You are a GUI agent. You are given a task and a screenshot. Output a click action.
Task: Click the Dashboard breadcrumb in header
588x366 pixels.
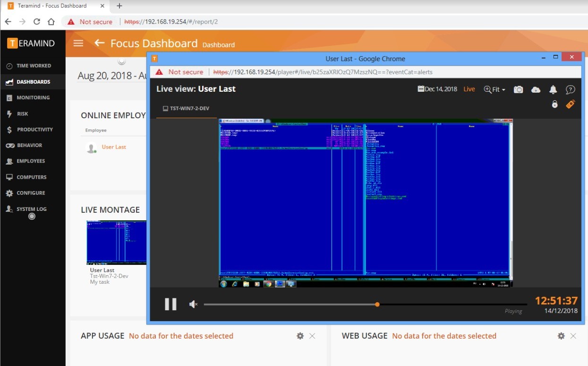point(219,45)
